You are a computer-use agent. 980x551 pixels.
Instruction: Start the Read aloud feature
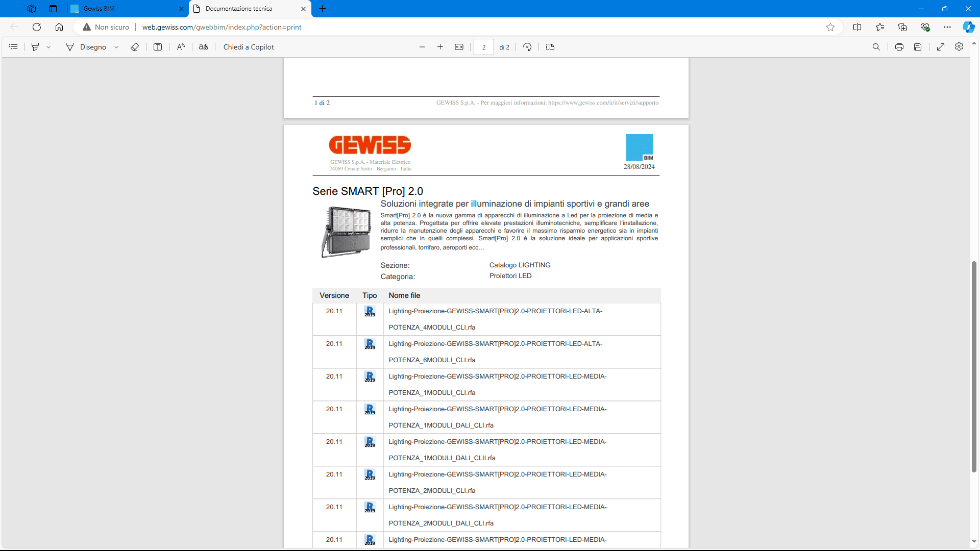tap(181, 47)
